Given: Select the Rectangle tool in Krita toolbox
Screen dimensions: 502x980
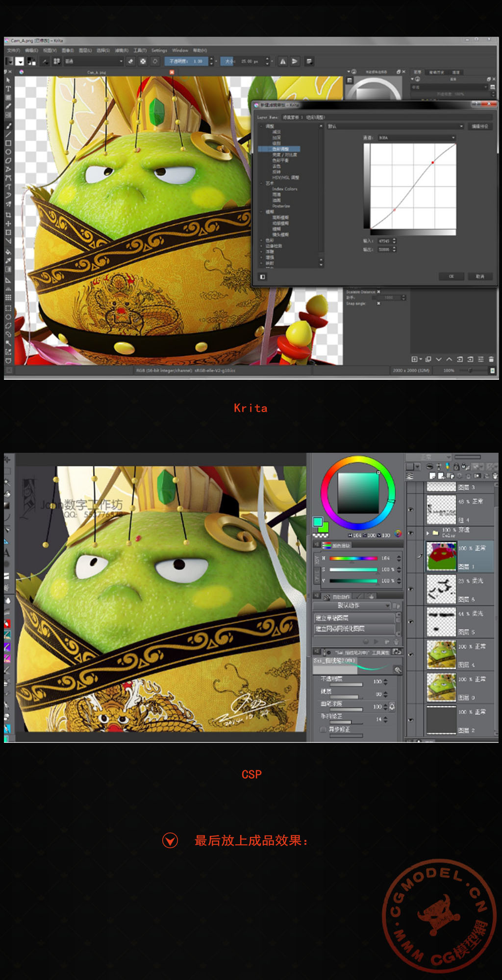Looking at the screenshot, I should tap(8, 143).
